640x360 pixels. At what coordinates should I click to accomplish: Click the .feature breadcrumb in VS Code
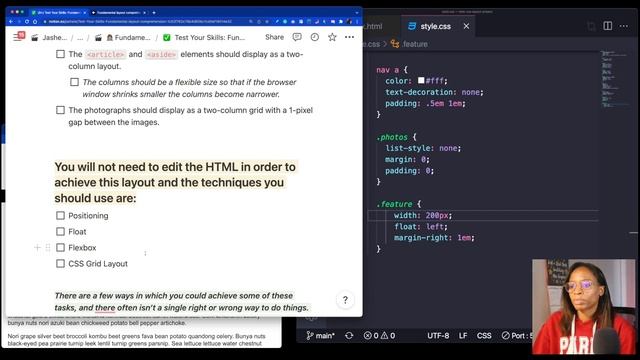click(409, 44)
